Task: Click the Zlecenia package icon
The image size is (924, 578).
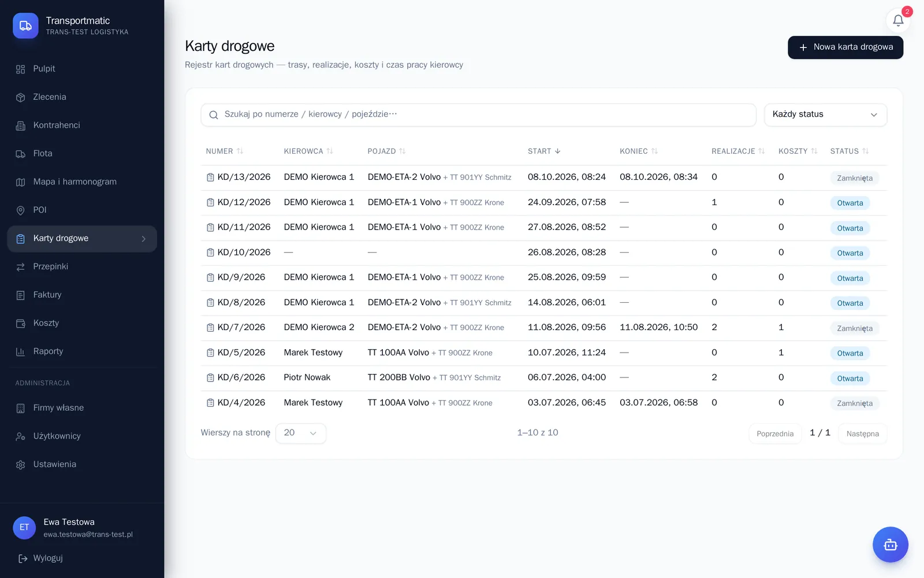Action: (x=21, y=98)
